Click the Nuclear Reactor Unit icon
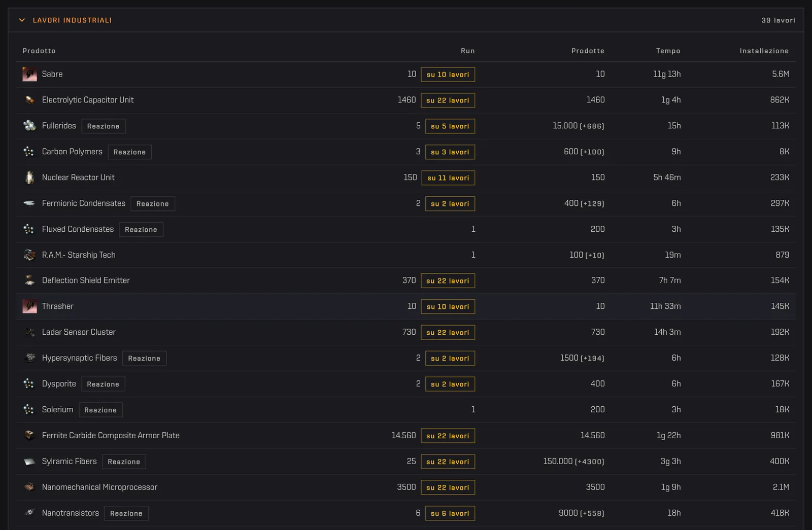 click(29, 178)
